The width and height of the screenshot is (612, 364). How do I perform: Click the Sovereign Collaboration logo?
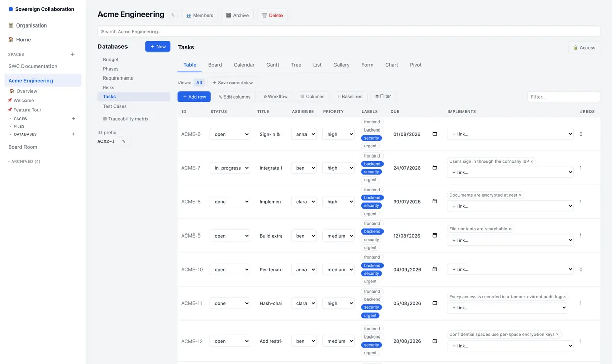41,9
